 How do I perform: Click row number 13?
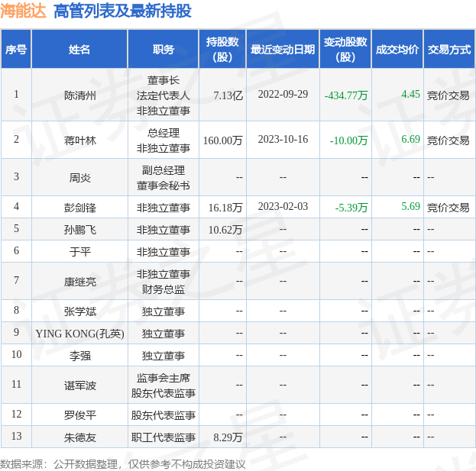(16, 437)
